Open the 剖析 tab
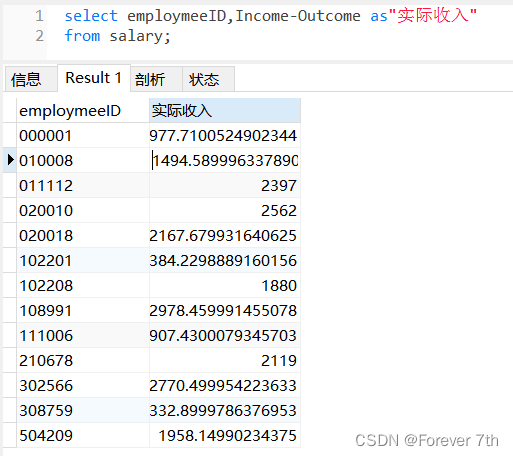Viewport: 513px width, 456px height. [x=156, y=79]
